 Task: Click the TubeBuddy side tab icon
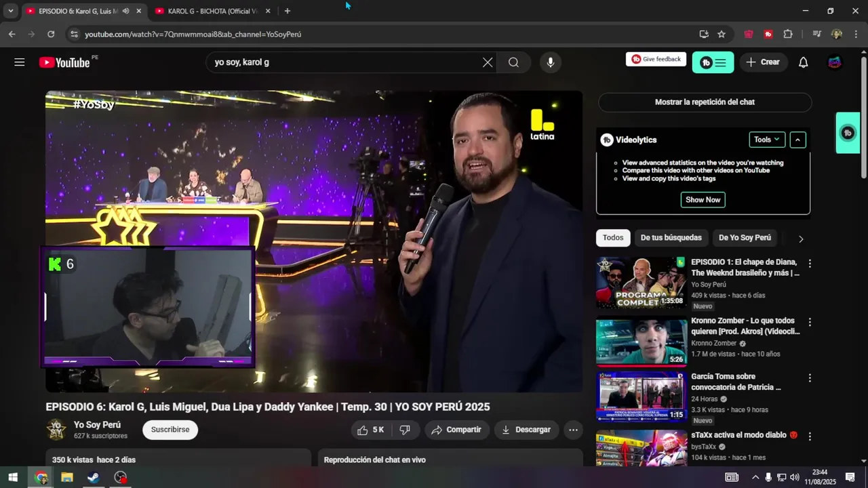tap(848, 133)
